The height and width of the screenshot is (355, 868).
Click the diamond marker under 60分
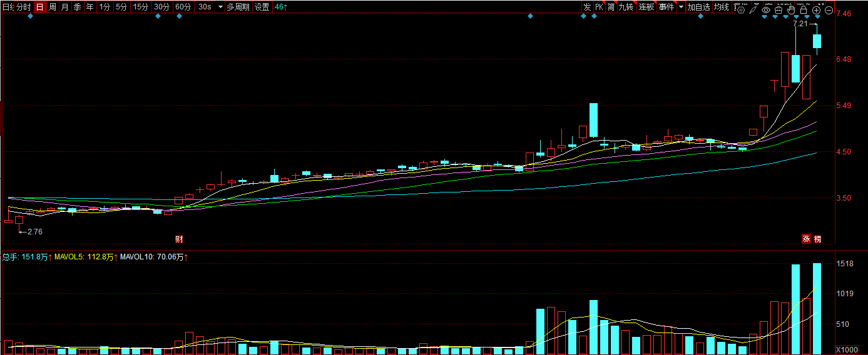(179, 16)
